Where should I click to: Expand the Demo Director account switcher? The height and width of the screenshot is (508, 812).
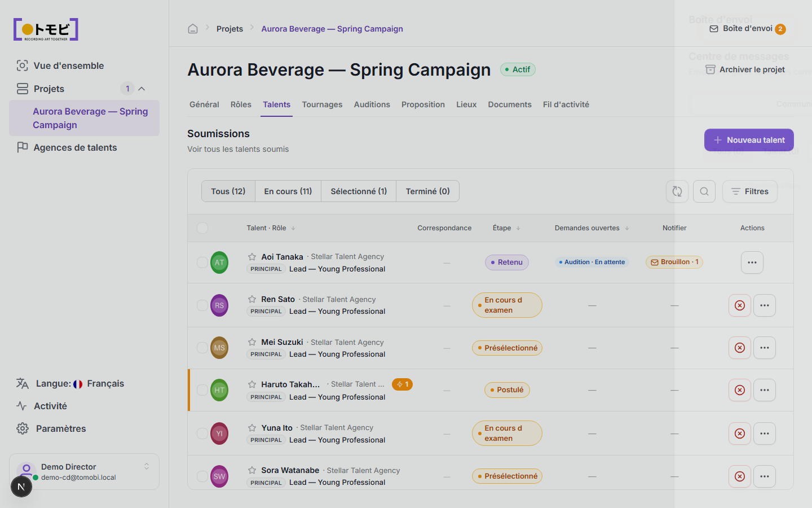pos(147,466)
